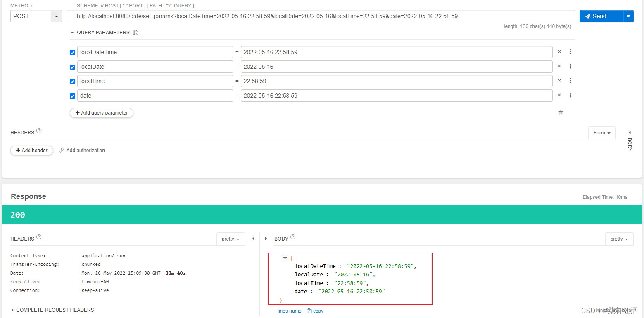Copy the response body

(315, 311)
